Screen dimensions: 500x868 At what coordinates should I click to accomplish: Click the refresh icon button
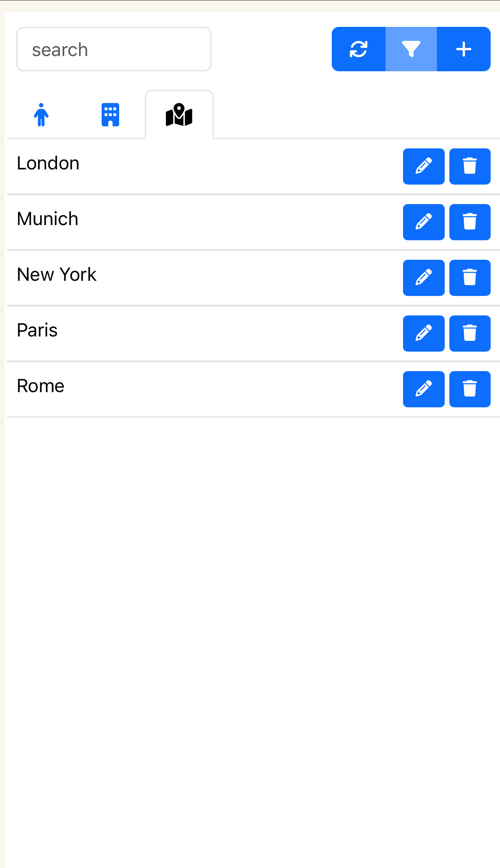pos(358,49)
